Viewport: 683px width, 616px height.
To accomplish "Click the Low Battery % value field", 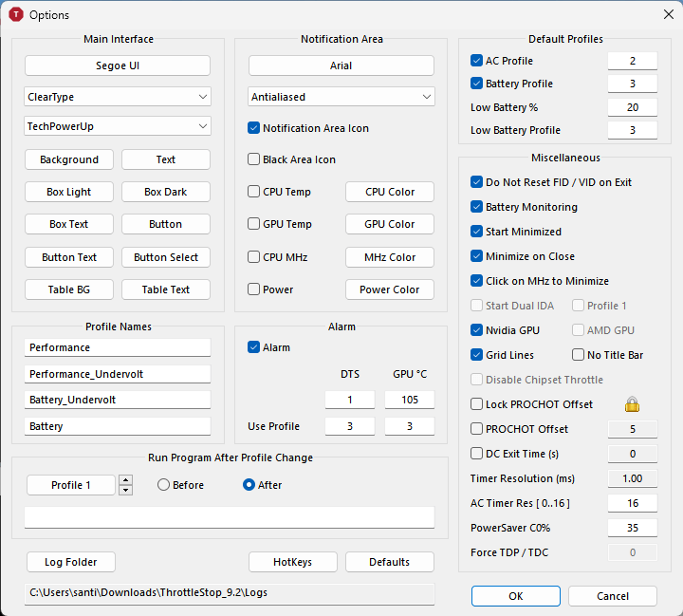I will point(633,107).
